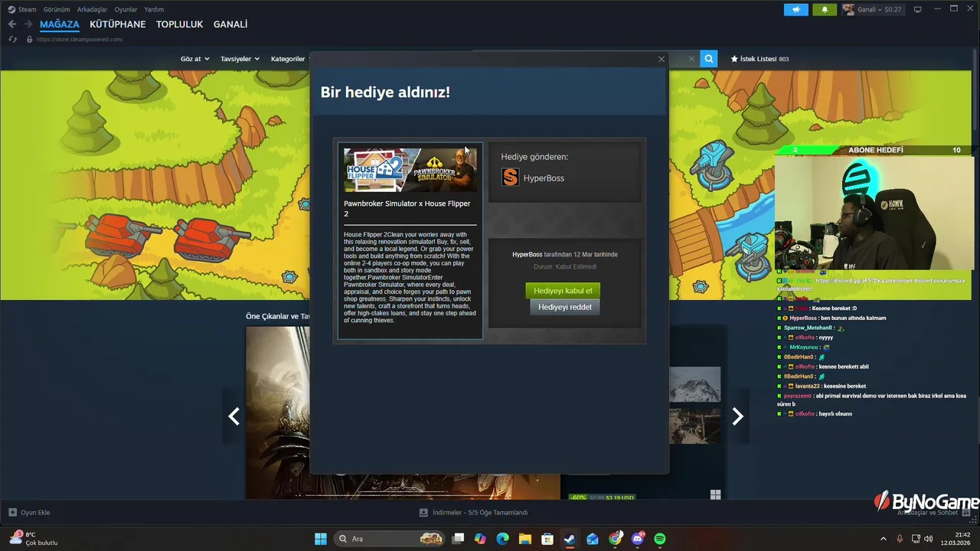This screenshot has height=551, width=980.
Task: Launch Microsoft Edge from taskbar
Action: (502, 539)
